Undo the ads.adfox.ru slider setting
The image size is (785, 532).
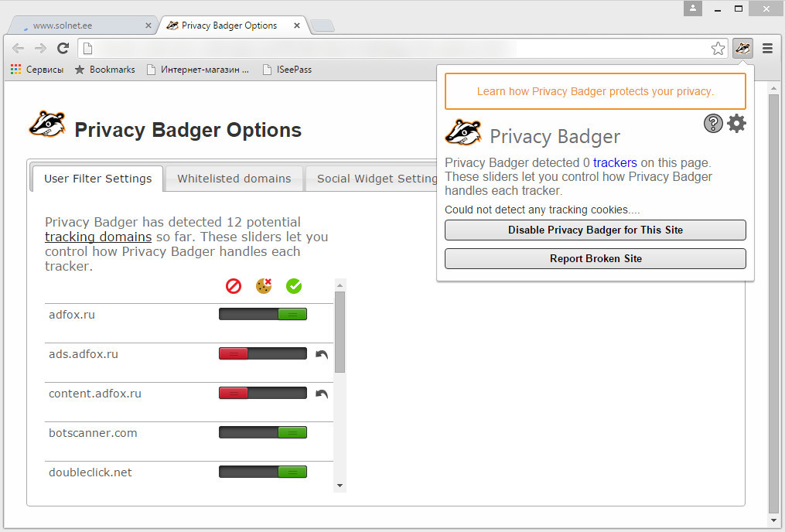click(322, 354)
